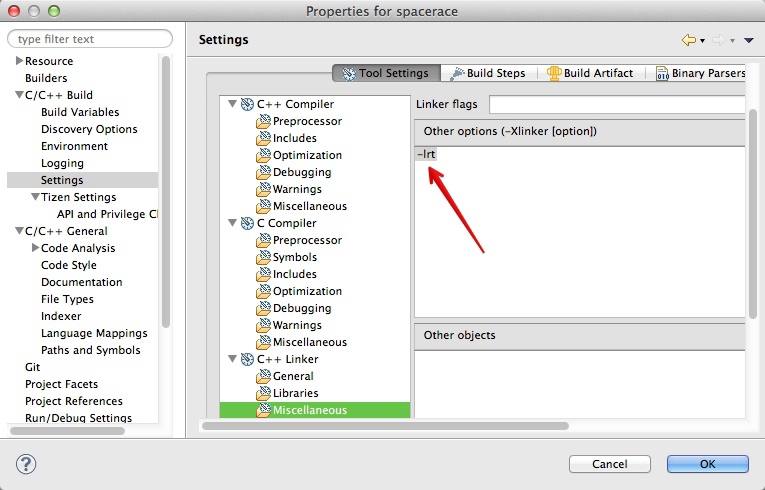765x490 pixels.
Task: Click the C++ Compiler Miscellaneous icon
Action: coord(263,206)
